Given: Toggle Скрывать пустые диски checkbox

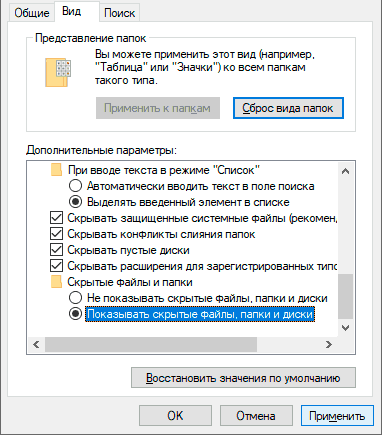Looking at the screenshot, I should (56, 250).
